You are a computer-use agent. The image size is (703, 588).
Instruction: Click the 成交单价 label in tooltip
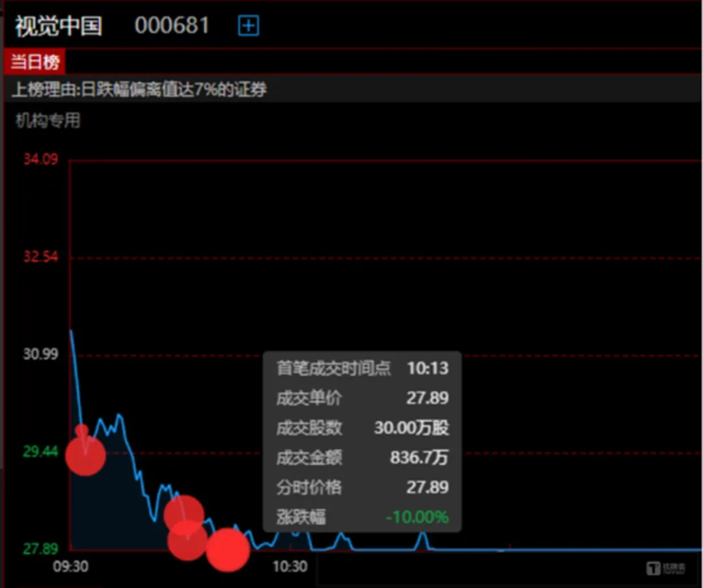309,398
